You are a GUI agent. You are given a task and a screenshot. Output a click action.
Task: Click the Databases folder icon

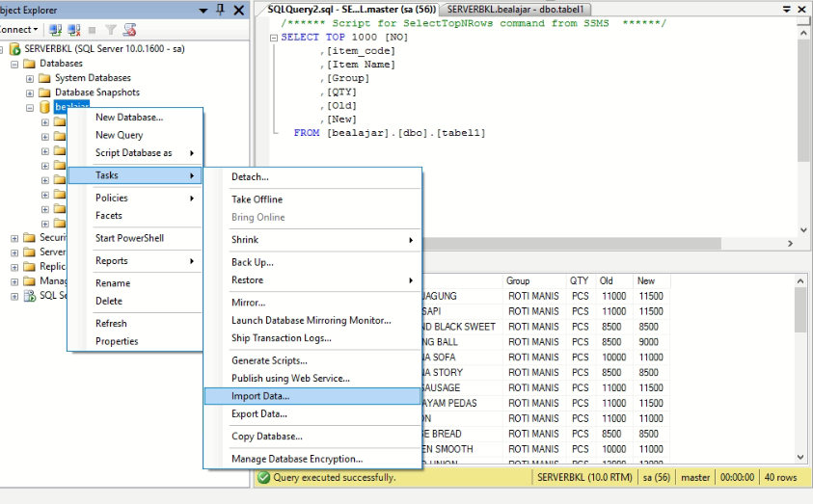click(29, 64)
